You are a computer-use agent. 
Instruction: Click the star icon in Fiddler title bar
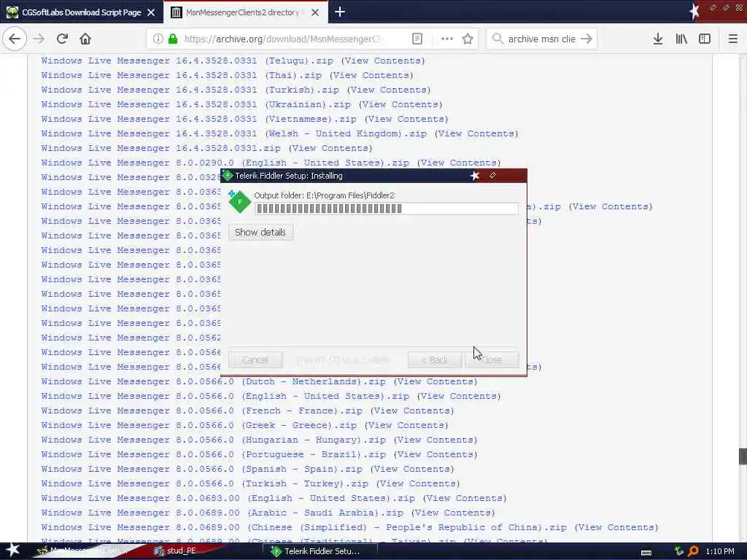point(474,176)
